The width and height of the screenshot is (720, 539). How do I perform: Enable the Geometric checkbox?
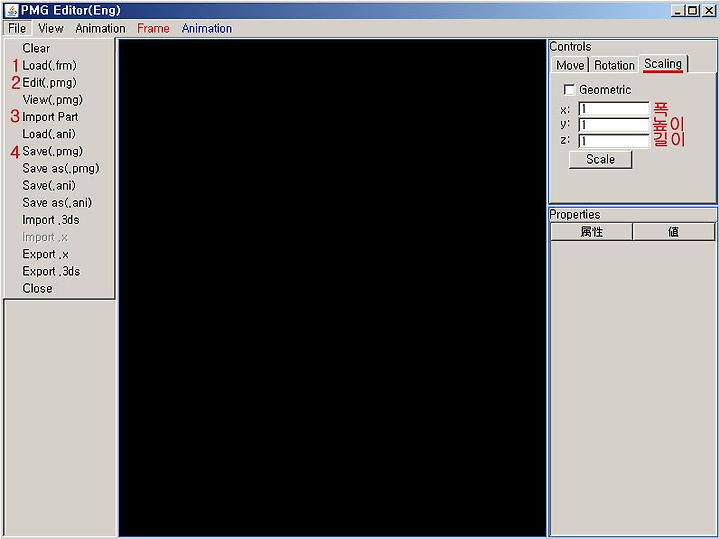pos(569,90)
